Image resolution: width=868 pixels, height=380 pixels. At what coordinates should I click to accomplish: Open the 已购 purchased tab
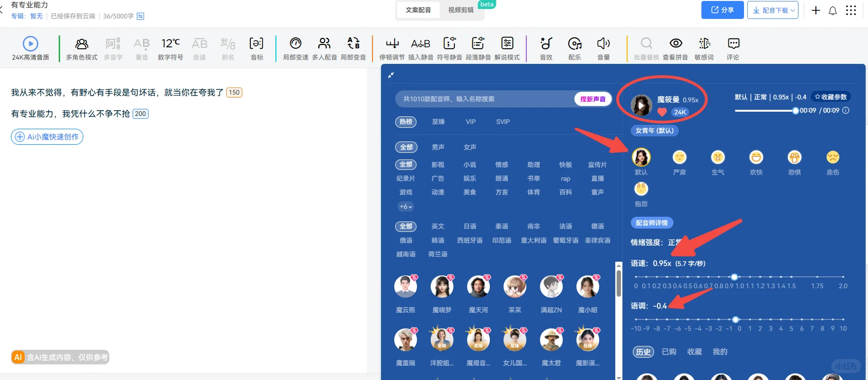669,352
